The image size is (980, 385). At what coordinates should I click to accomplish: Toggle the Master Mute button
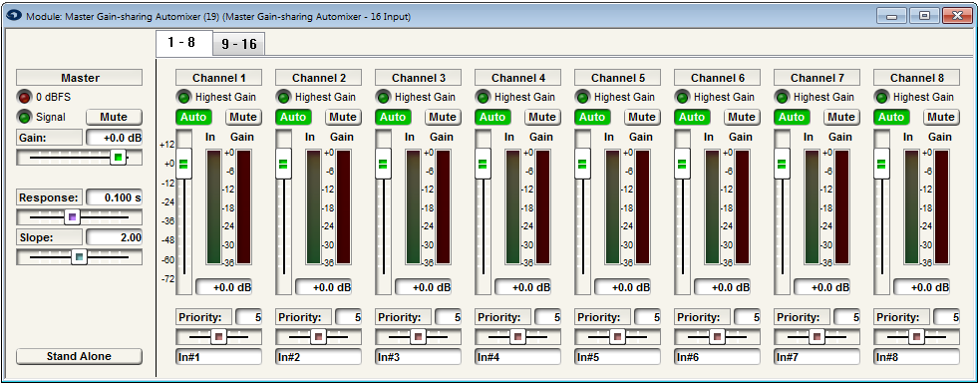(114, 117)
